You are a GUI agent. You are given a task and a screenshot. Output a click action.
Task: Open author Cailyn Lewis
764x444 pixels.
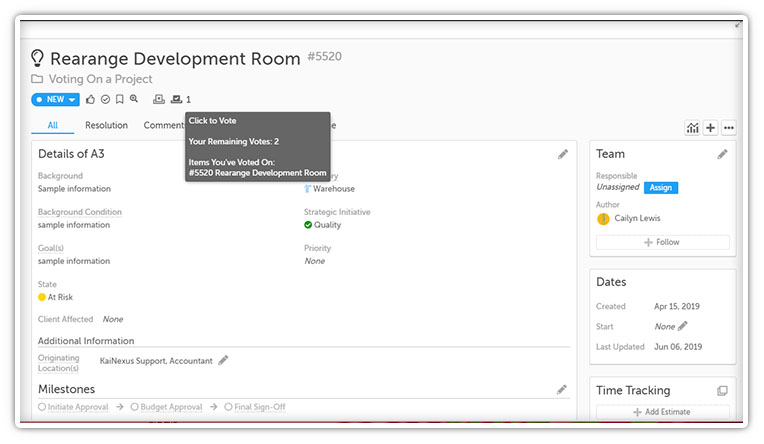(637, 218)
